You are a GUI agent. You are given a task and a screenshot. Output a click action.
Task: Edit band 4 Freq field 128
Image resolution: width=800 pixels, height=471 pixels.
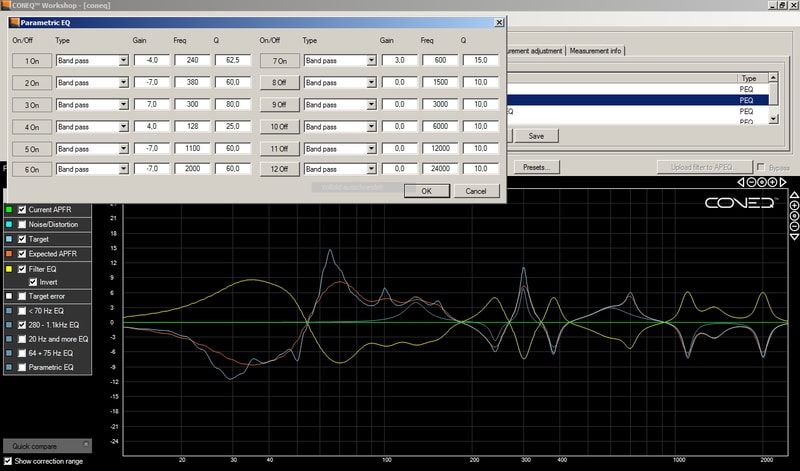[192, 126]
